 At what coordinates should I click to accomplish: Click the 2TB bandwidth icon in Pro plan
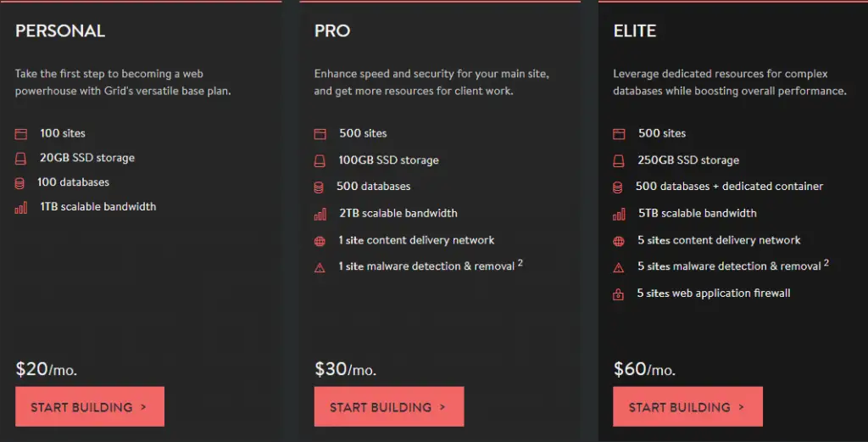pyautogui.click(x=320, y=215)
